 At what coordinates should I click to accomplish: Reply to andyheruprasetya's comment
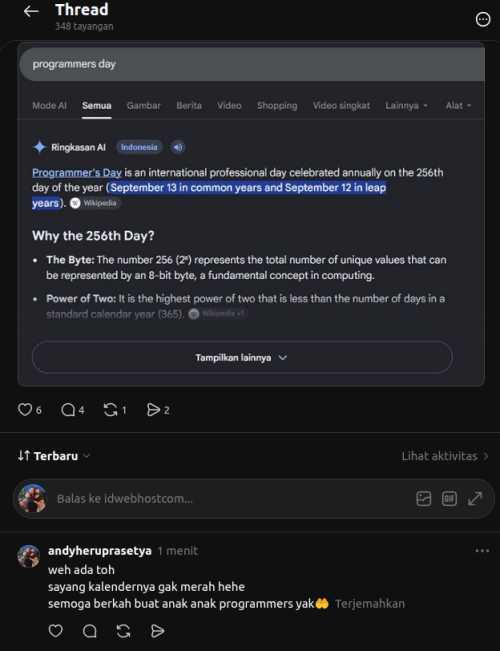click(x=90, y=631)
